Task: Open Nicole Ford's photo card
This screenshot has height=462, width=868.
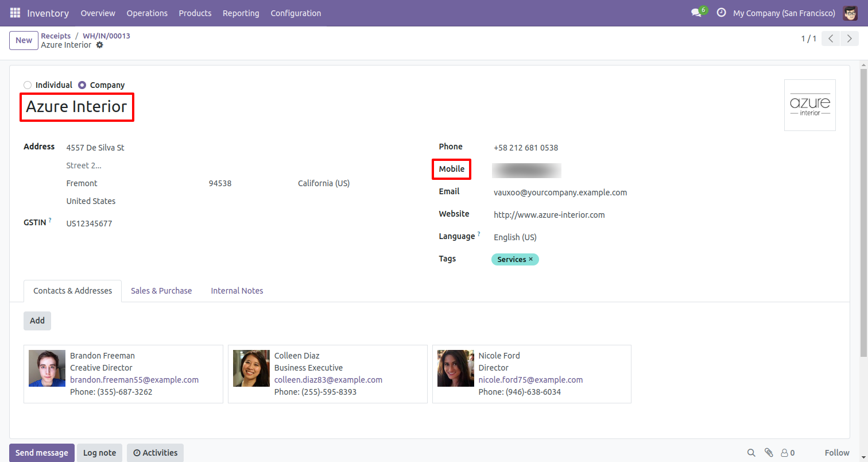Action: [456, 368]
